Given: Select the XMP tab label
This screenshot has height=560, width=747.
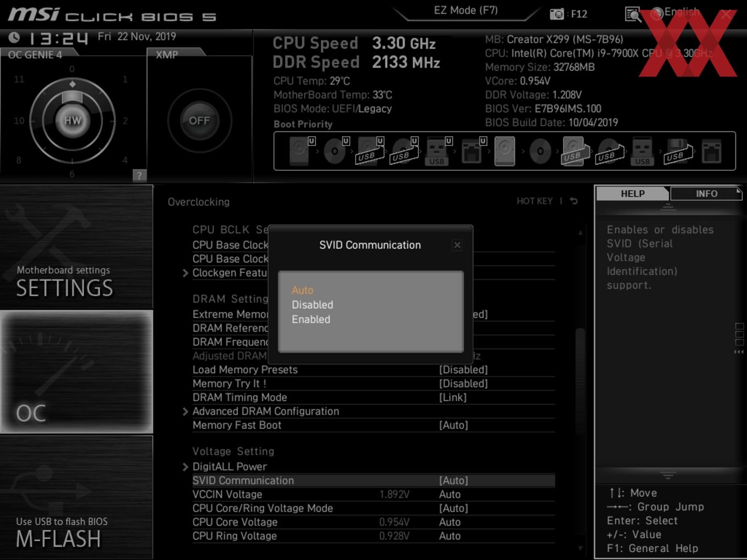Looking at the screenshot, I should pos(167,55).
